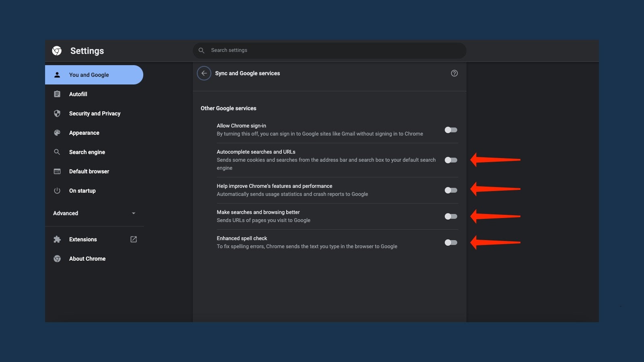Open the About Chrome page
Image resolution: width=644 pixels, height=362 pixels.
coord(94,259)
